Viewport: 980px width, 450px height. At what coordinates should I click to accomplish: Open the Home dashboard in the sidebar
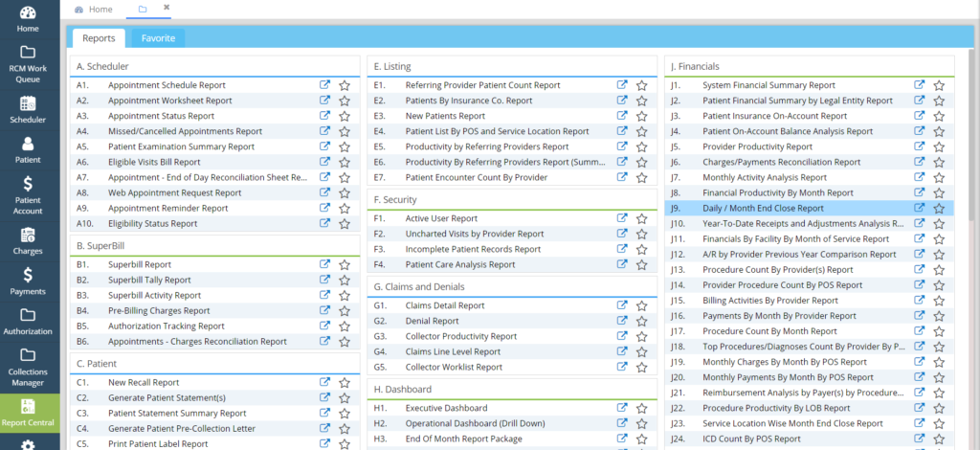click(x=28, y=19)
